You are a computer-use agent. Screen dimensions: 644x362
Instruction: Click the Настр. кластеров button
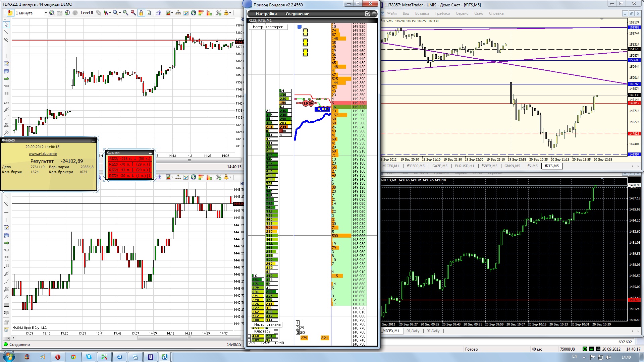(x=268, y=27)
